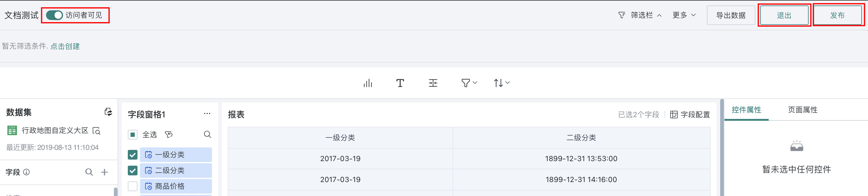Switch to the 页面属性 tab
The width and height of the screenshot is (868, 196).
(803, 110)
